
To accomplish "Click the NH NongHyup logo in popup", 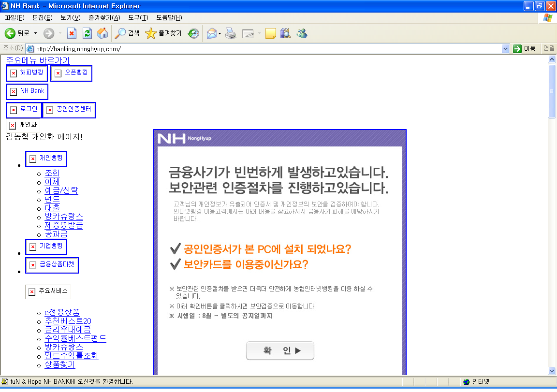I will 184,138.
